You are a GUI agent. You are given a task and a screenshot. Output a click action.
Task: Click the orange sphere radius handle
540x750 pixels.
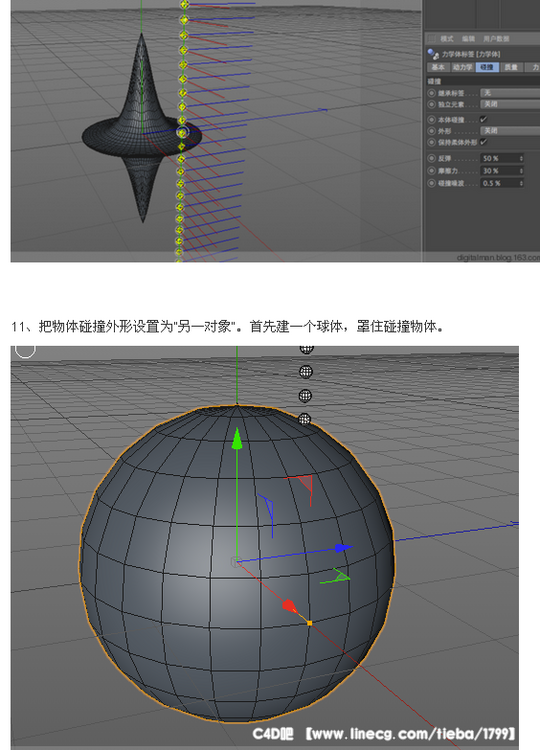pos(309,623)
